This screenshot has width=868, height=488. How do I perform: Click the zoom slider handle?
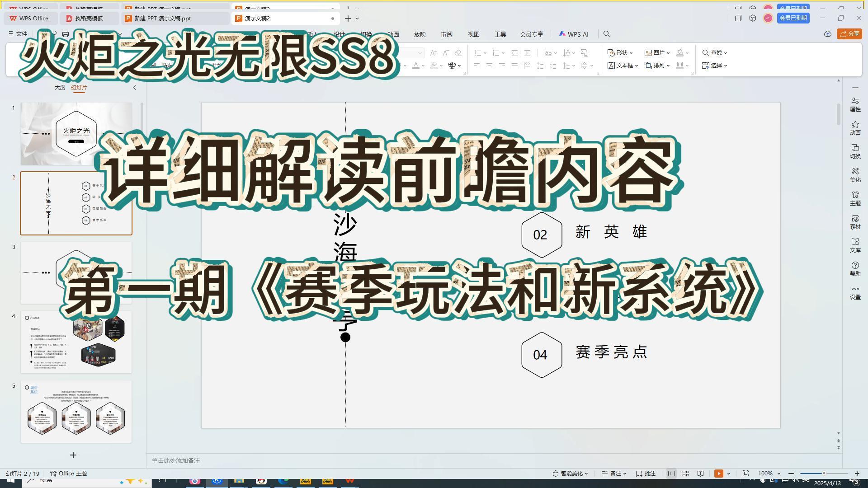[x=824, y=474]
